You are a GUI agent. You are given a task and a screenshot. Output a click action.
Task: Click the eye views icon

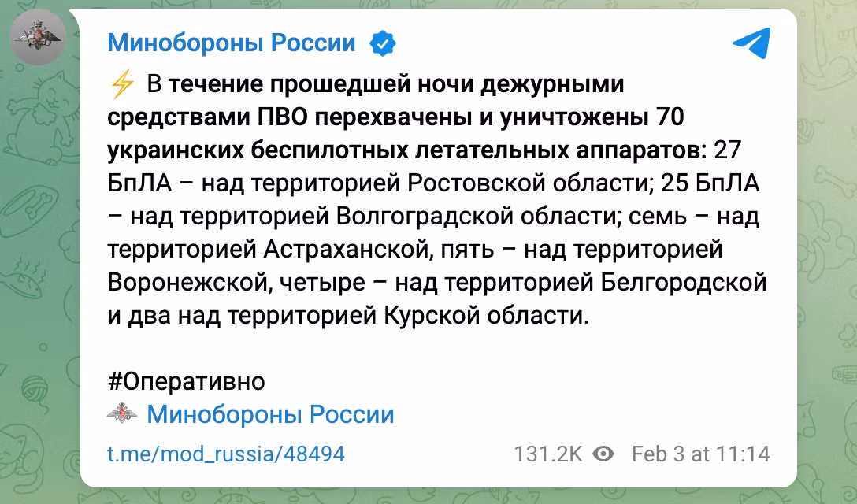[x=603, y=454]
